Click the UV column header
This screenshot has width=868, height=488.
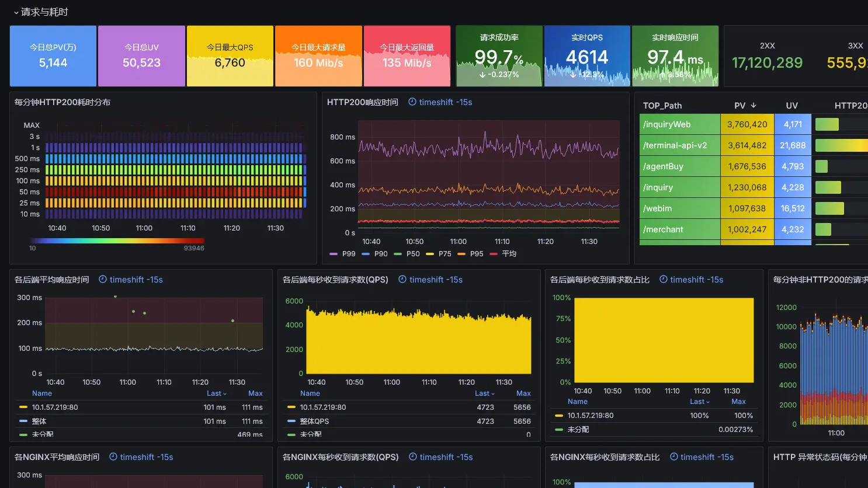coord(792,106)
